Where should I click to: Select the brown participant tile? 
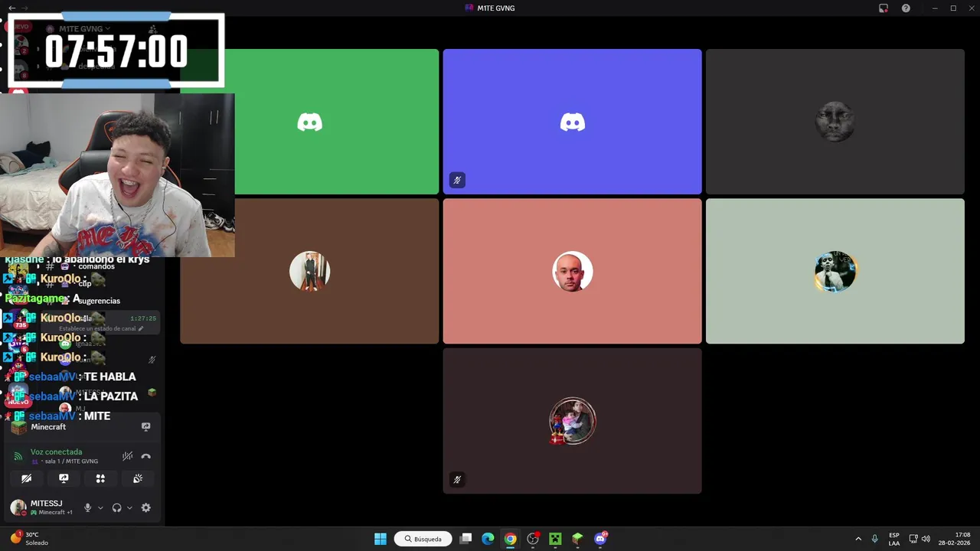click(309, 271)
